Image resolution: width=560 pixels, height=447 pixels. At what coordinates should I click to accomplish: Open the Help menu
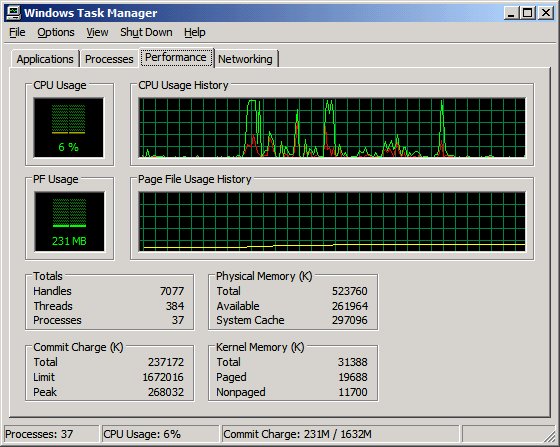(x=195, y=32)
